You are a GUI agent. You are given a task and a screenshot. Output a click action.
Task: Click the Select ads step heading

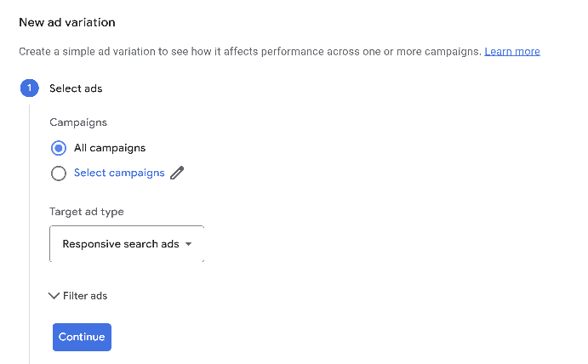76,88
